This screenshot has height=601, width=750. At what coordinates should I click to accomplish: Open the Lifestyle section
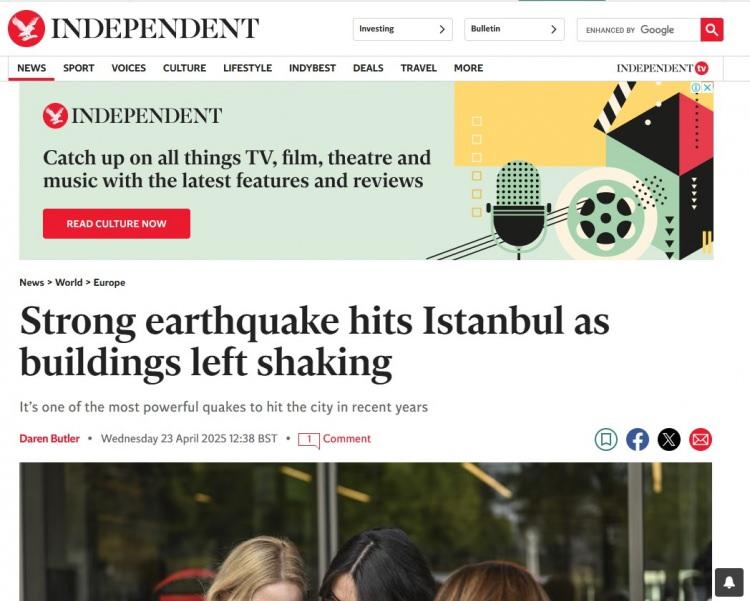pyautogui.click(x=247, y=68)
